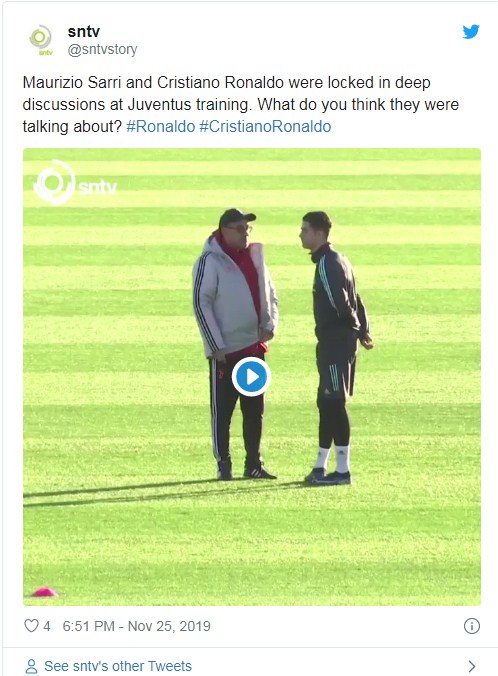This screenshot has height=676, width=498.
Task: Open the 6:51 PM tweet timestamp
Action: click(88, 626)
